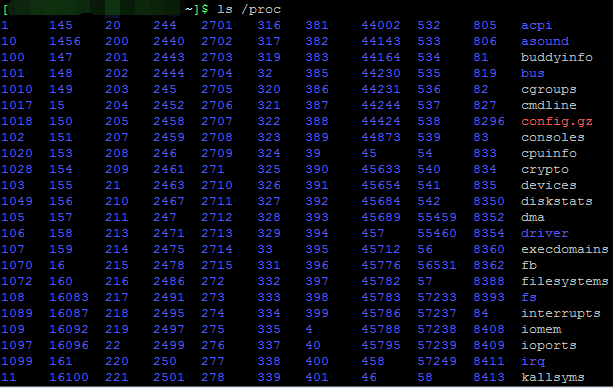Click the 'diskstats' file name

coord(557,201)
